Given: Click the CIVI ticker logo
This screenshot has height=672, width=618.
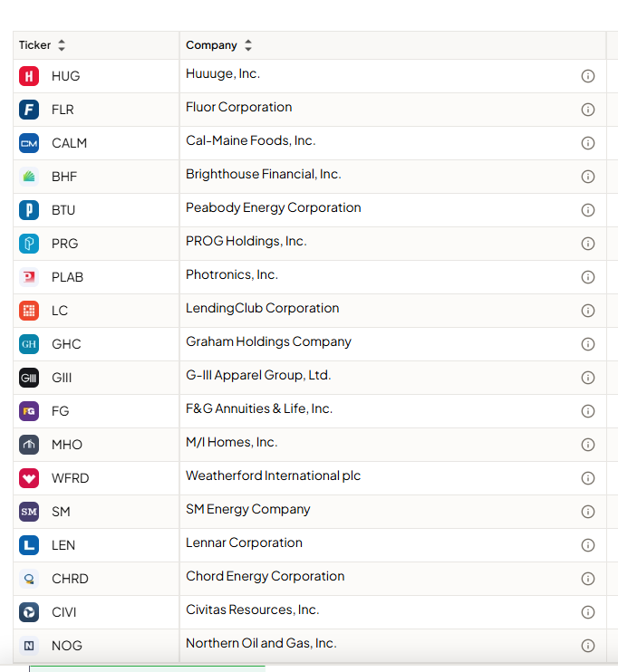Looking at the screenshot, I should 29,612.
